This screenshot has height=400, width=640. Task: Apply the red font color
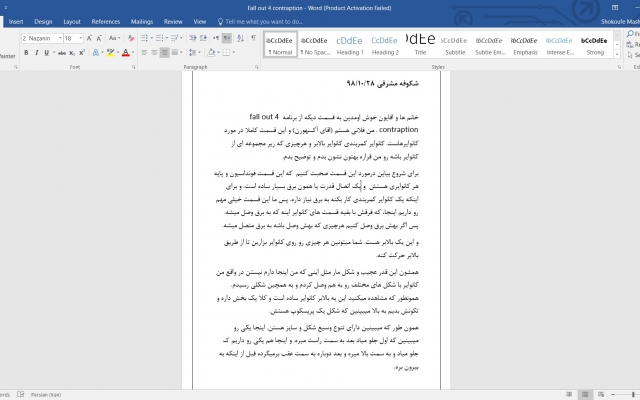pyautogui.click(x=126, y=53)
